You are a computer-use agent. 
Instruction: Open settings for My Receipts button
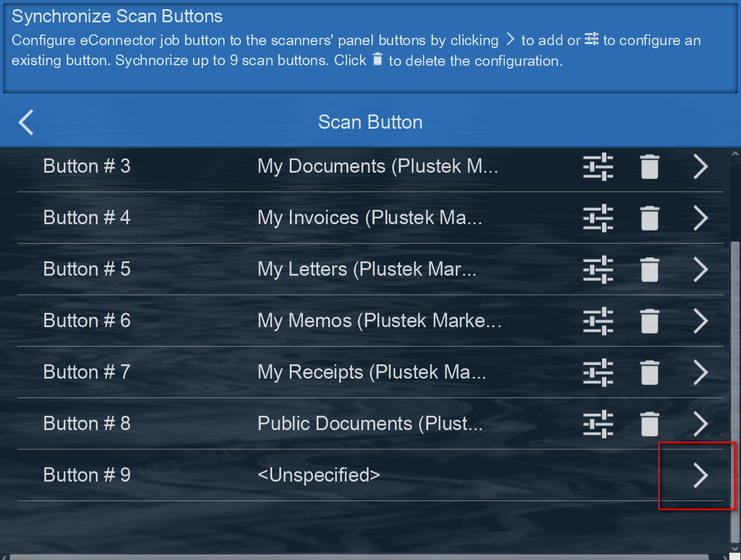tap(598, 373)
